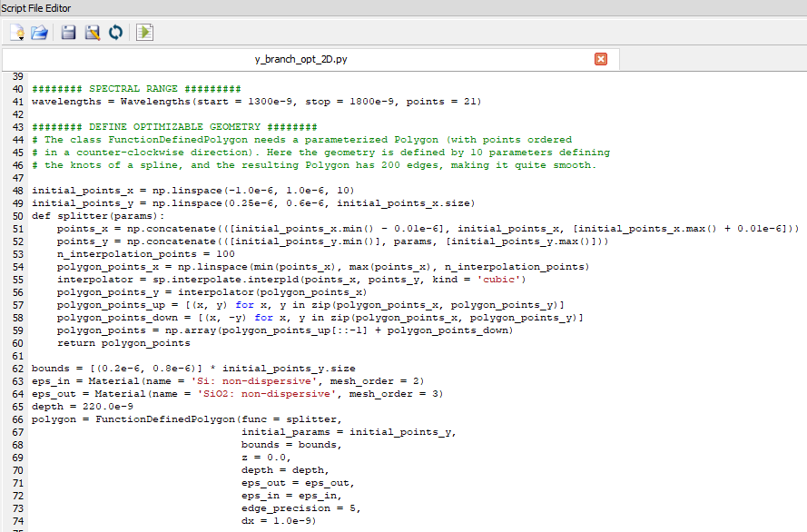This screenshot has height=532, width=807.
Task: Click the 'Si: non-dispersive' string
Action: coord(254,380)
